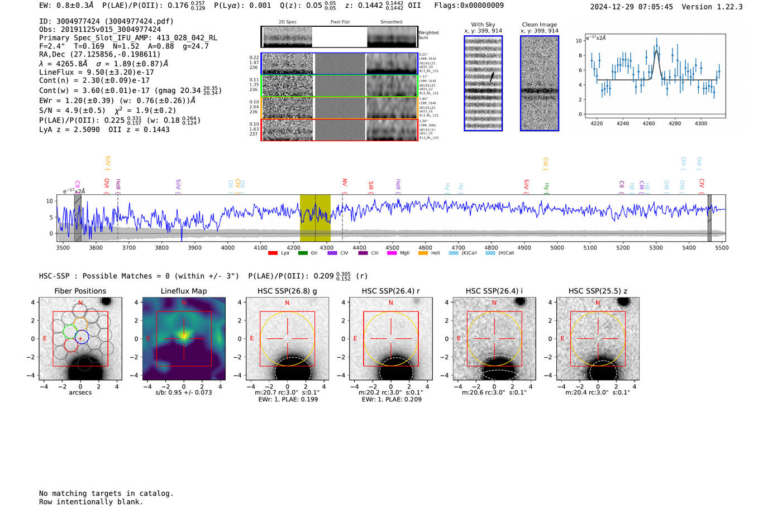Image resolution: width=782 pixels, height=532 pixels.
Task: Select the (H)CaII legend swatch
Action: pos(490,253)
